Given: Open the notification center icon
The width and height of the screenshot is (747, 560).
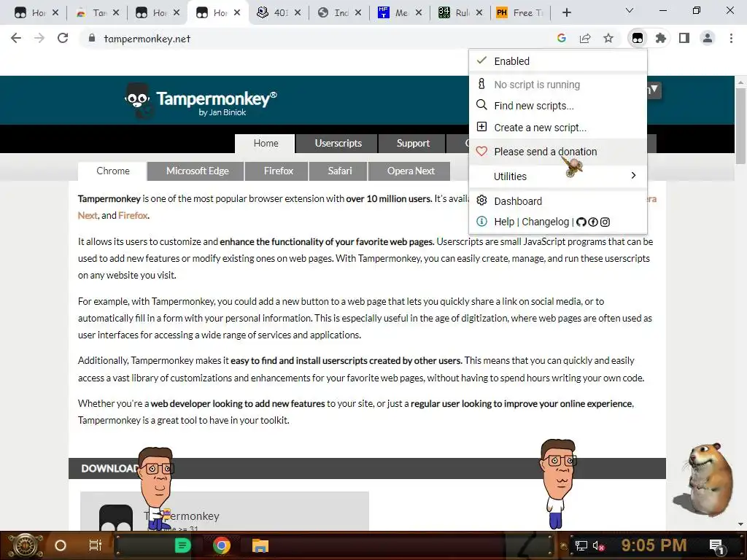Looking at the screenshot, I should [x=716, y=545].
